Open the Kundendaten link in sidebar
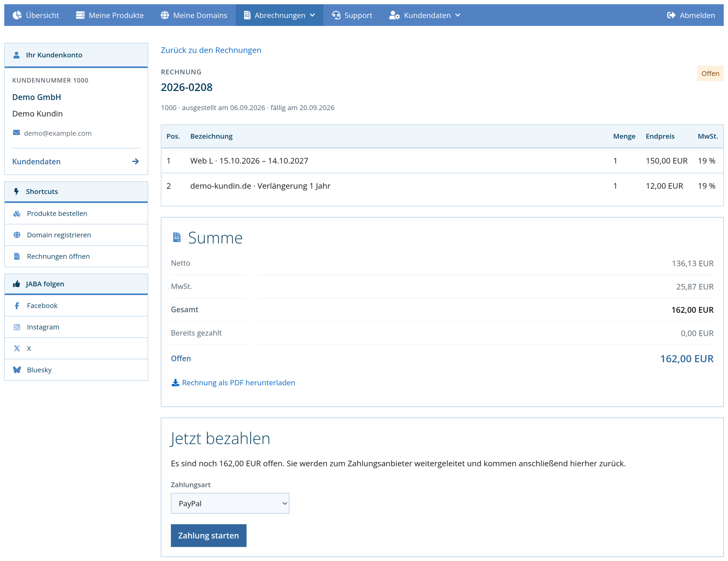The image size is (728, 561). pos(76,161)
